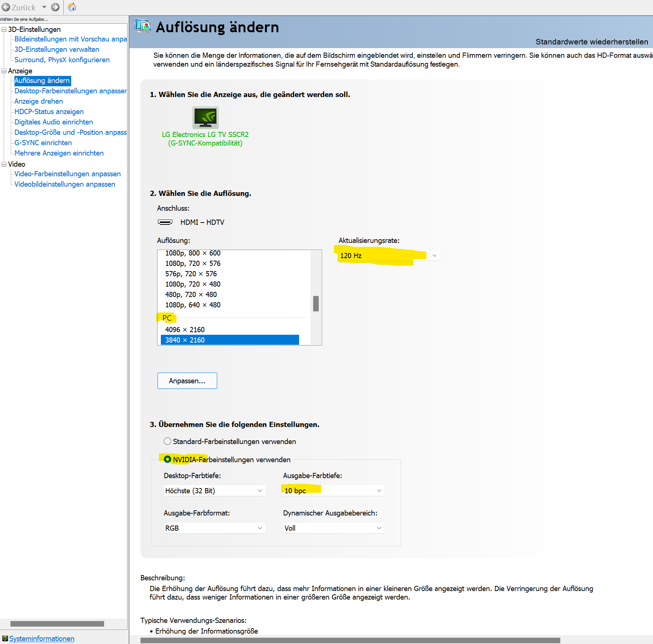
Task: Select resolution 4096 × 2160
Action: (185, 330)
